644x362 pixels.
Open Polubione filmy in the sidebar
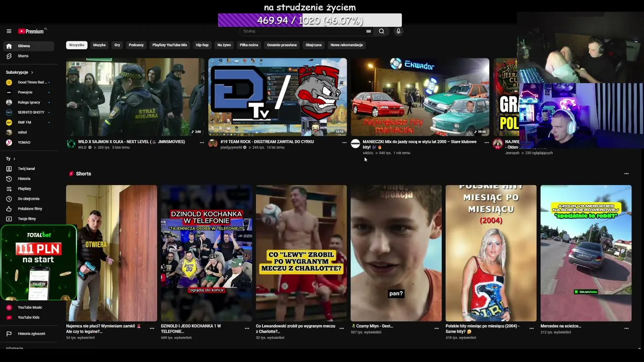point(28,209)
